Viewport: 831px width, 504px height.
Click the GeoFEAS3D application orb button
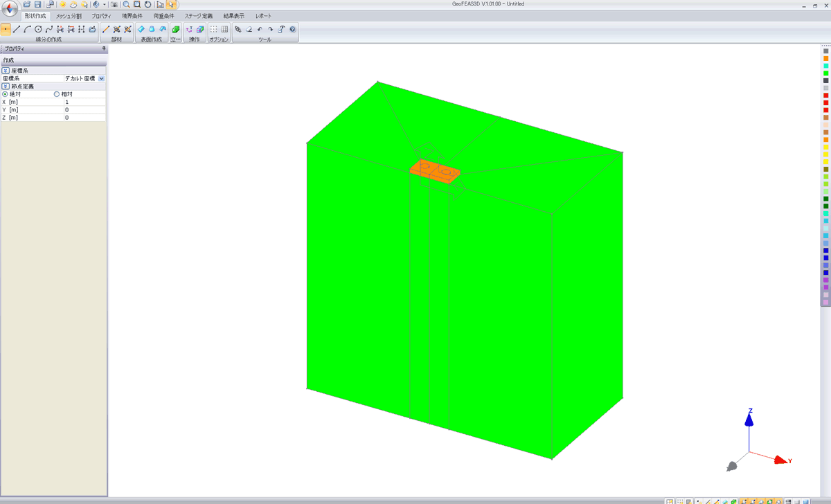10,8
